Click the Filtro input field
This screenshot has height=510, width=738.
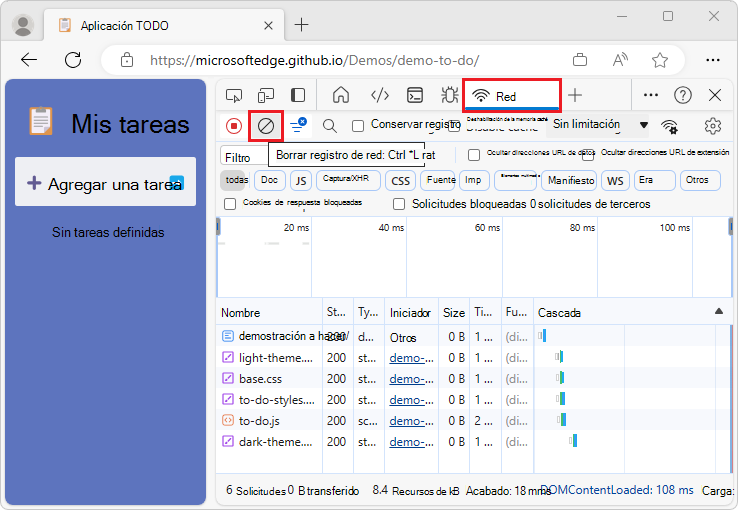pyautogui.click(x=245, y=157)
